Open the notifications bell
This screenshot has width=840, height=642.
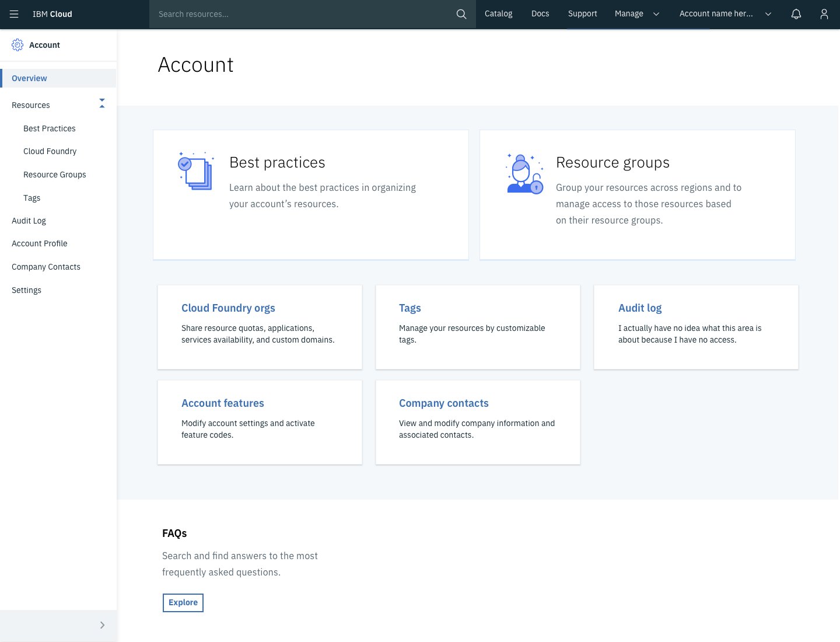796,14
